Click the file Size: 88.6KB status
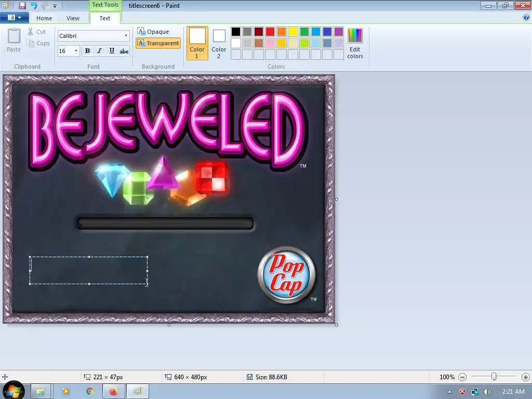532x399 pixels. point(268,377)
